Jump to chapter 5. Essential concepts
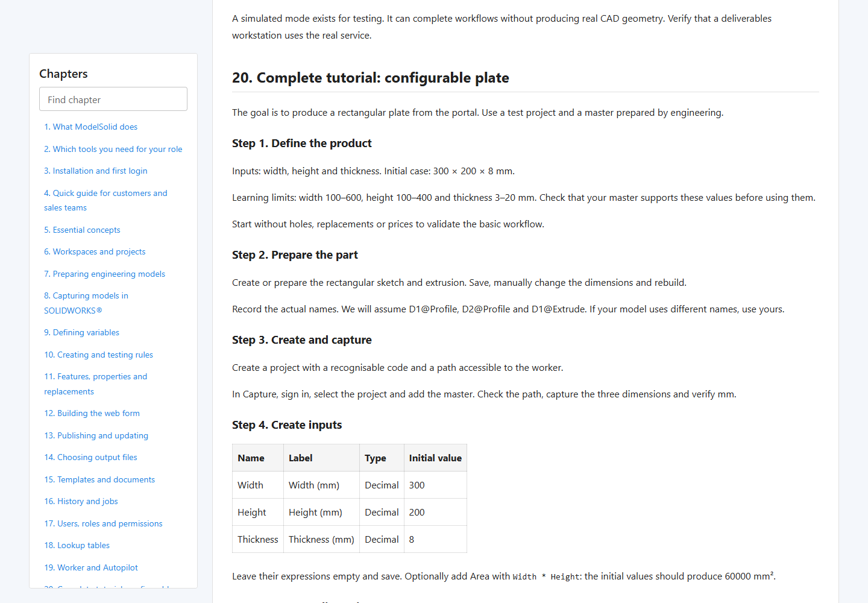The width and height of the screenshot is (868, 603). click(x=82, y=230)
